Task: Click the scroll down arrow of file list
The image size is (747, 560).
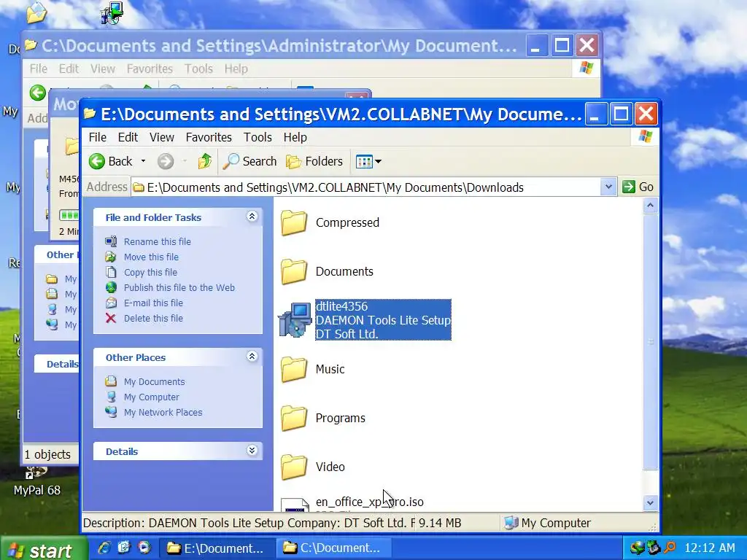Action: pyautogui.click(x=650, y=502)
